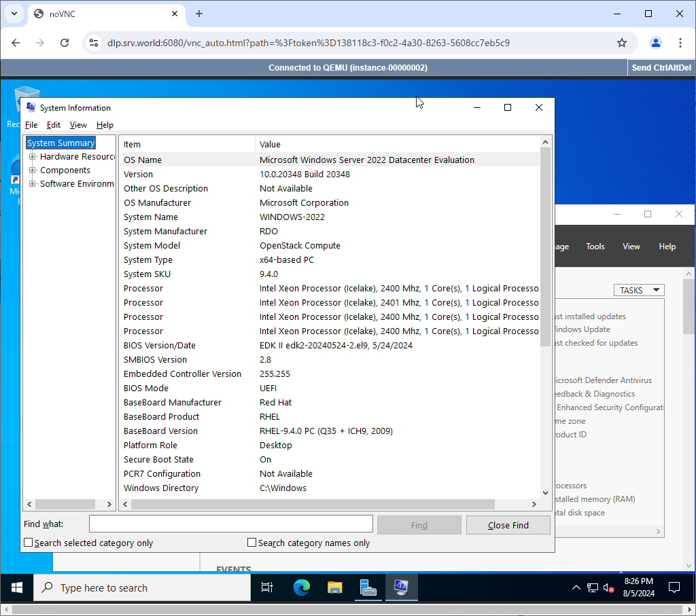696x616 pixels.
Task: Reload the noVNC browser page
Action: coord(65,43)
